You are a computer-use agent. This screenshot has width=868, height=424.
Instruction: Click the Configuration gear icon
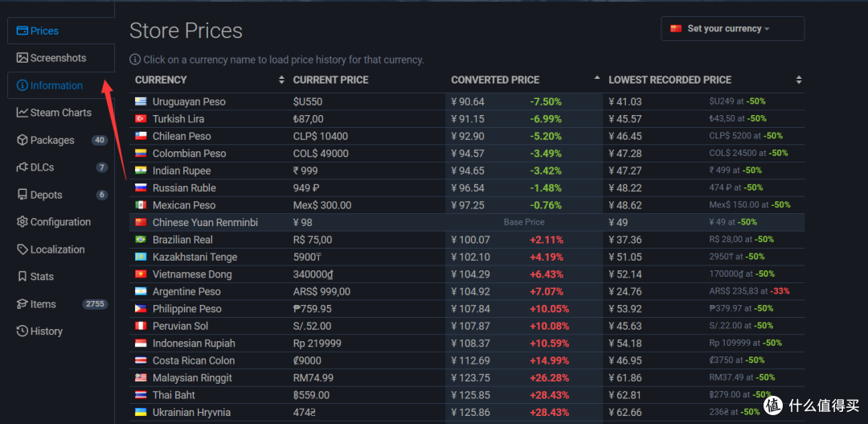[23, 223]
